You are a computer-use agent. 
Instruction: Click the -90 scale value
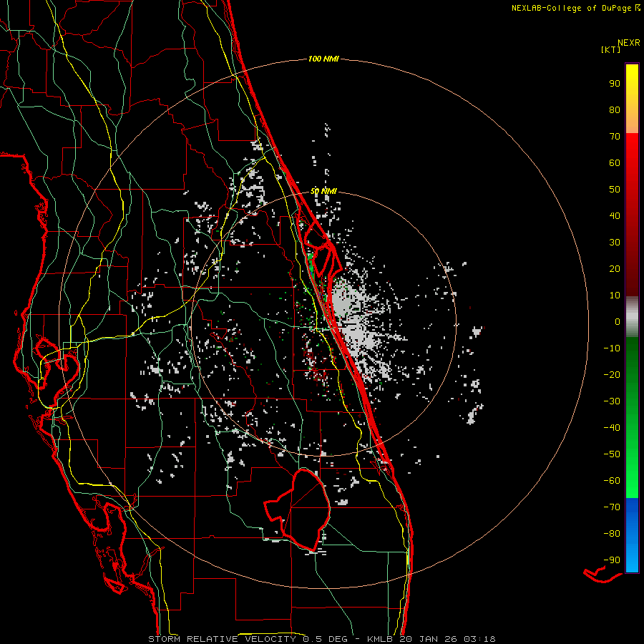coord(612,560)
